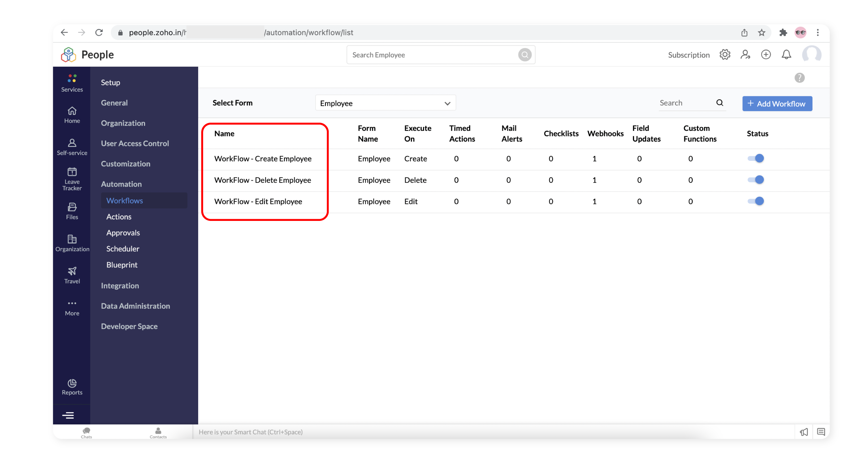Open Files module

(x=72, y=211)
